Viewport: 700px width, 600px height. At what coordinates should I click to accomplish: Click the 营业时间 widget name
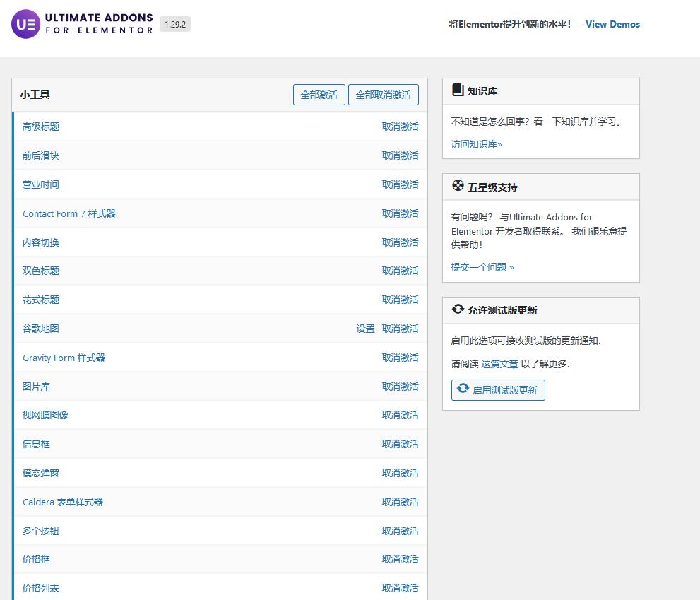click(41, 184)
